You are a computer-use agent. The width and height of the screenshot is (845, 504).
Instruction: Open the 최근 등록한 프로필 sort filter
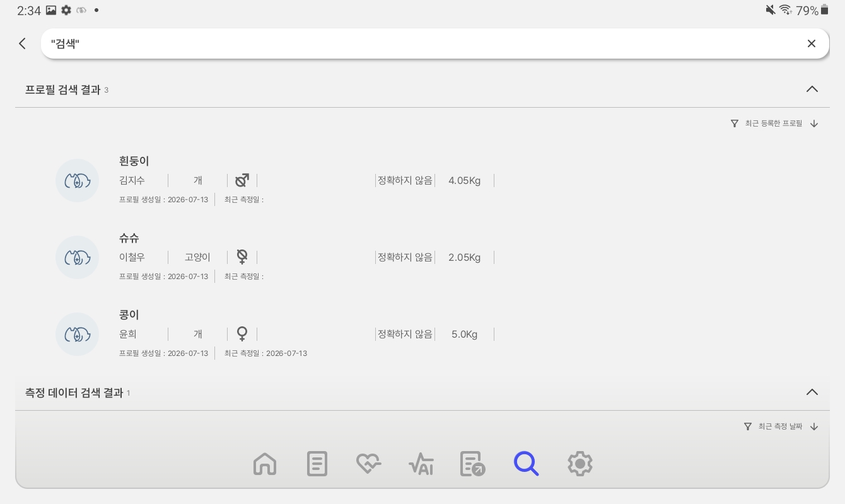tap(774, 123)
